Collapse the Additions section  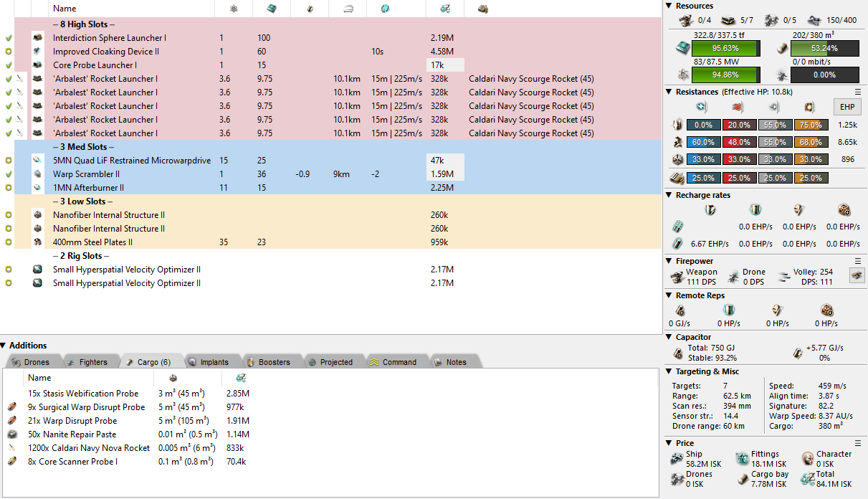pyautogui.click(x=4, y=346)
